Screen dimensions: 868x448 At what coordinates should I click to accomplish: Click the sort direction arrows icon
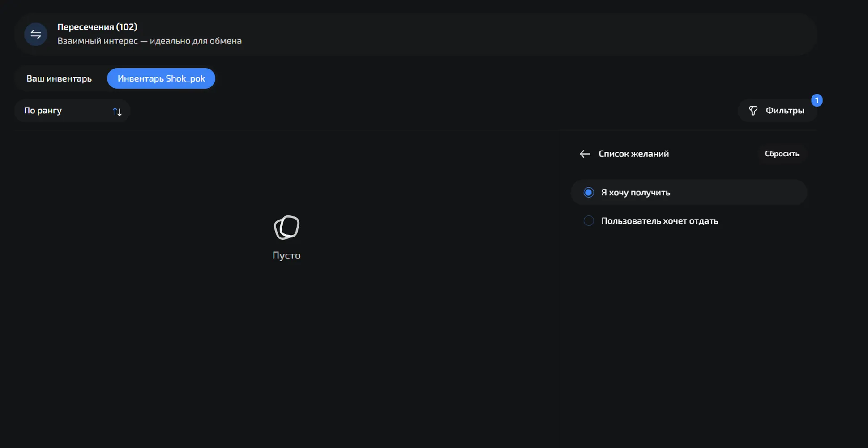point(117,112)
